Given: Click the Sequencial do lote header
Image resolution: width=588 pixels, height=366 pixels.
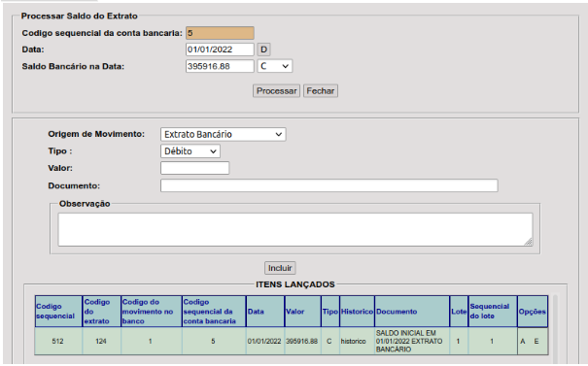Looking at the screenshot, I should tap(493, 312).
